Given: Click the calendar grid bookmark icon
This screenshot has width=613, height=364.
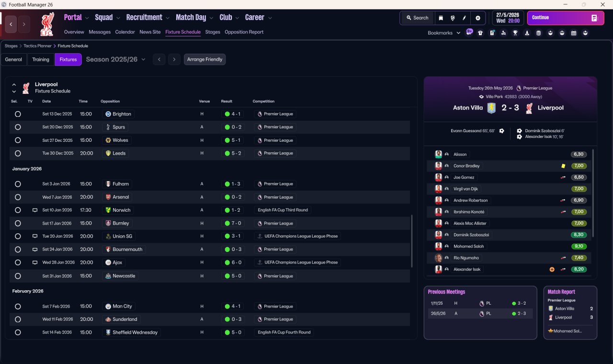Looking at the screenshot, I should [574, 33].
